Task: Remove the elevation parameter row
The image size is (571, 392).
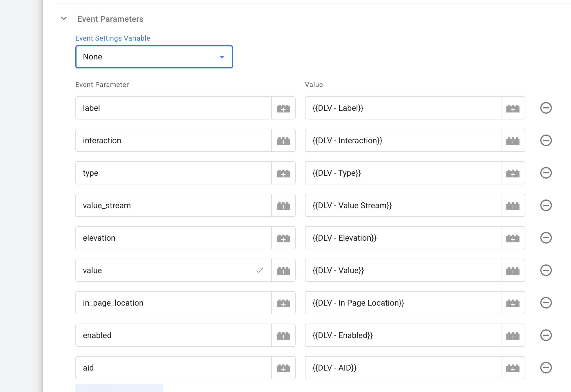Action: (x=546, y=238)
